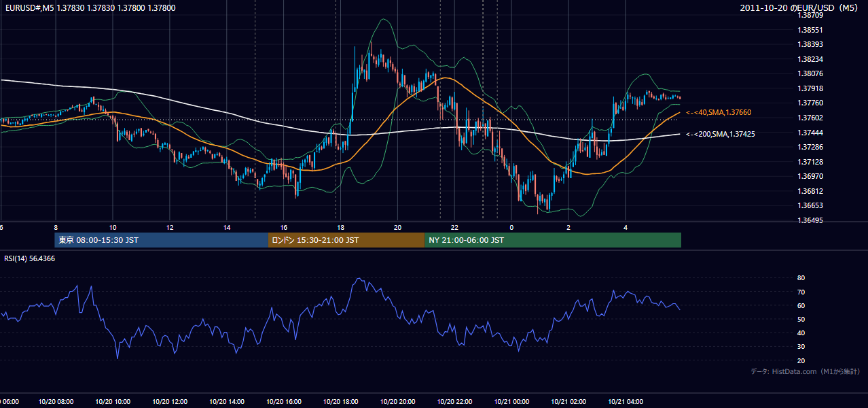Click the RSI scale value 40

pyautogui.click(x=801, y=333)
